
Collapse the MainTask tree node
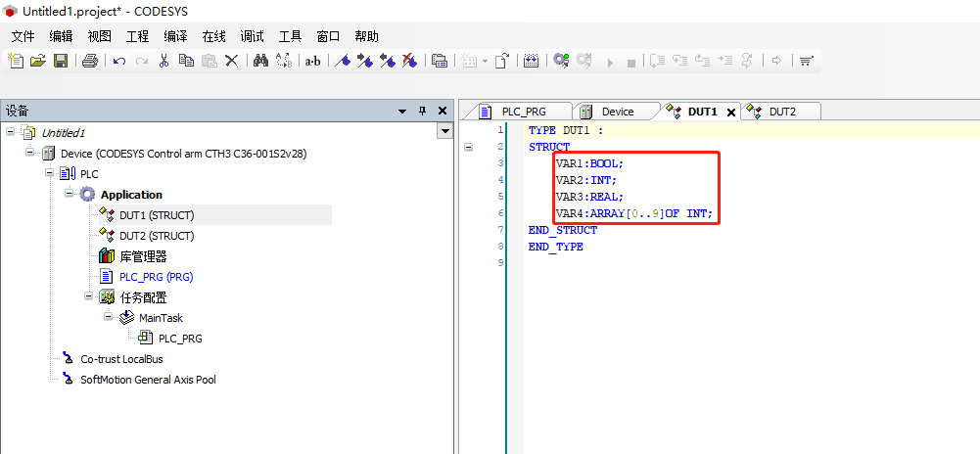click(x=108, y=317)
